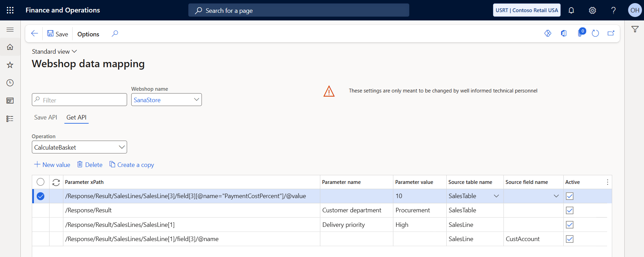Open the Options menu
This screenshot has height=257, width=644.
click(x=88, y=34)
